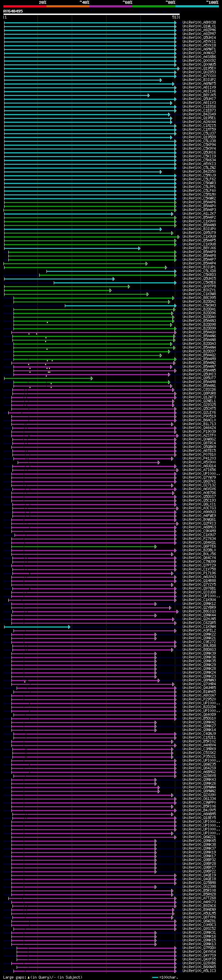Click label UniRef100_A7YXX0
Screen dimensions: 222x980
(199, 76)
